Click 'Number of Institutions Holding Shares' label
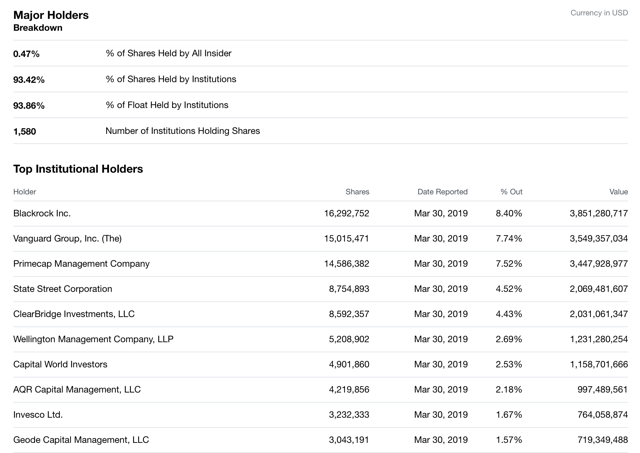Viewport: 640px width, 453px height. click(x=182, y=131)
